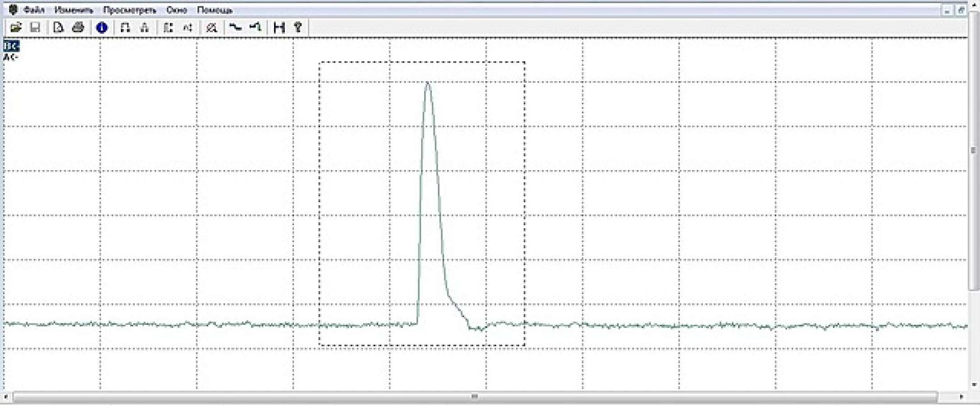
Task: Activate the H-shaped horizontal measurement tool
Action: 279,28
